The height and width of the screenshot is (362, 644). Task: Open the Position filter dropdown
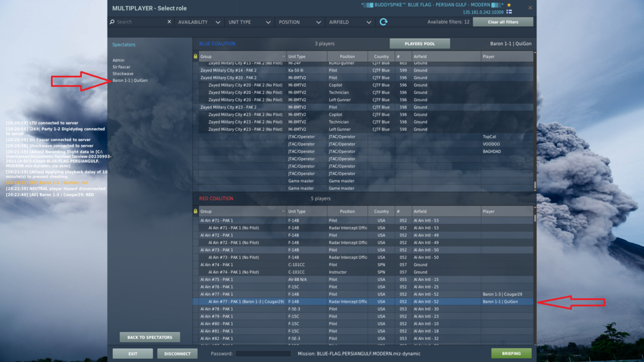click(299, 22)
